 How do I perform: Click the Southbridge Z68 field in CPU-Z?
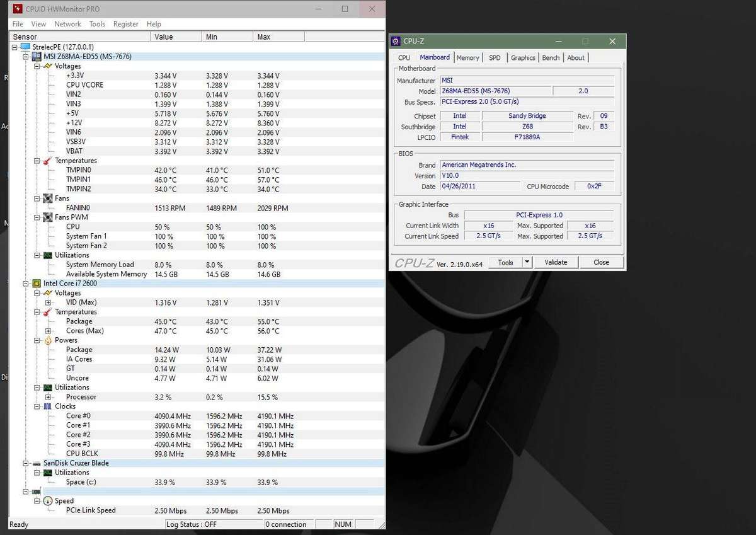527,127
